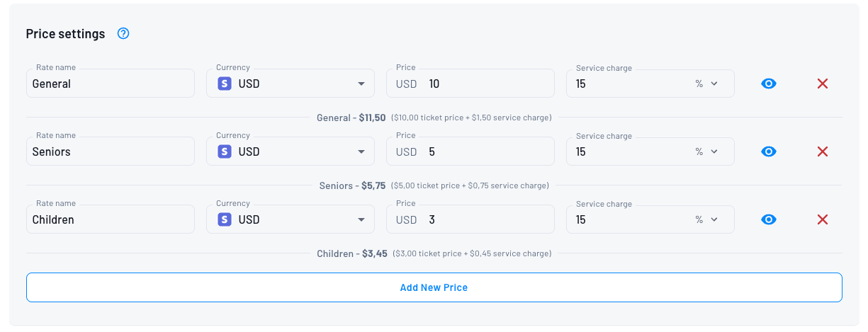Edit the General rate name field
Screen dimensions: 868x332
(110, 84)
